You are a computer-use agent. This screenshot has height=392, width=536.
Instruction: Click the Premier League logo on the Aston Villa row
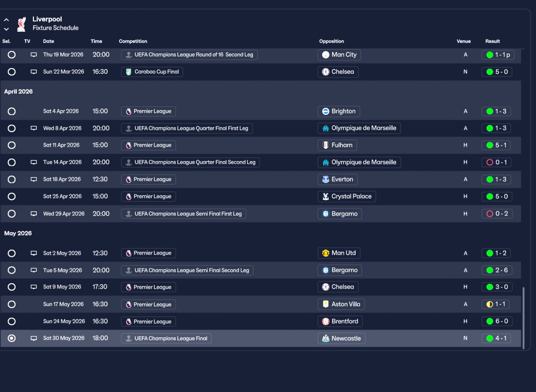click(x=129, y=305)
